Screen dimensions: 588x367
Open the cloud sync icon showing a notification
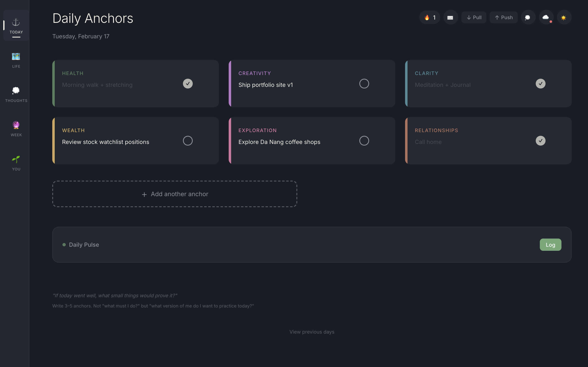546,17
